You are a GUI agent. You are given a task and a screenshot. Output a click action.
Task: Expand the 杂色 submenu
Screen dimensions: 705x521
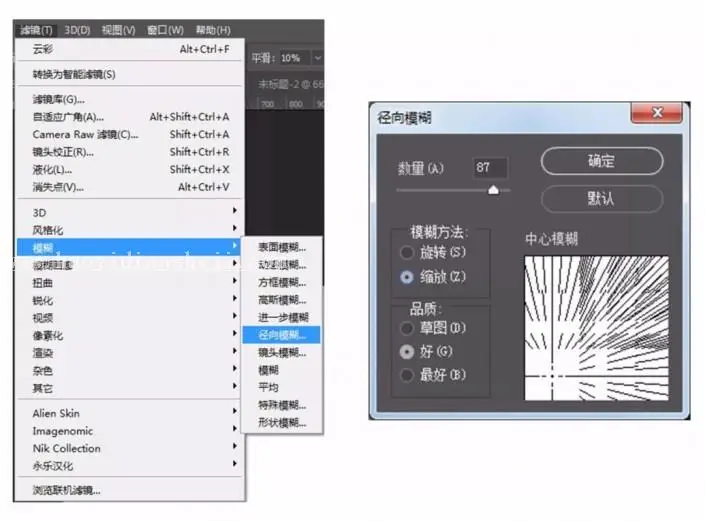pos(130,370)
